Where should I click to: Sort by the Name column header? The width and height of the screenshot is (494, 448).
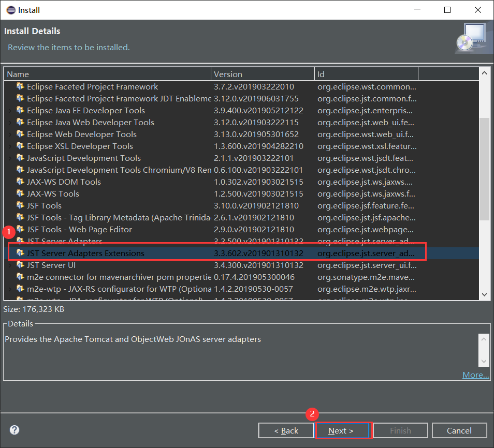(x=107, y=74)
